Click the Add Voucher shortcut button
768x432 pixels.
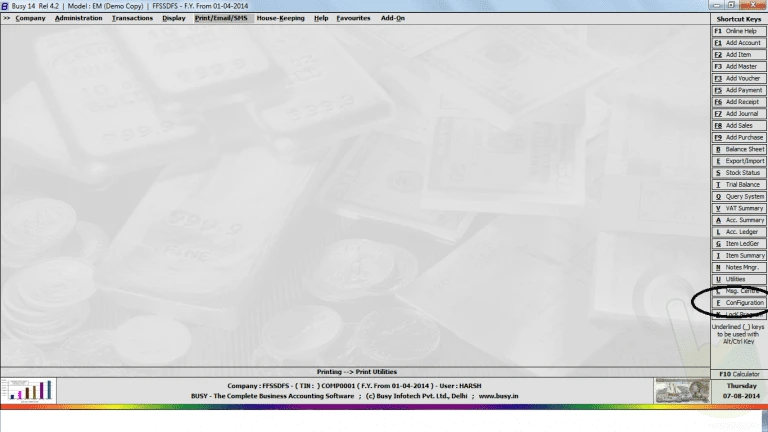(739, 78)
